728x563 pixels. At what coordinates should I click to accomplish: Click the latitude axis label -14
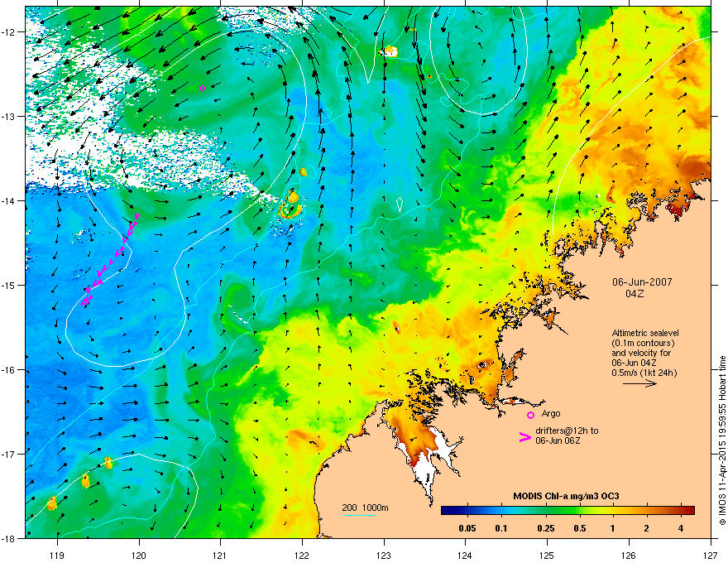[x=8, y=201]
